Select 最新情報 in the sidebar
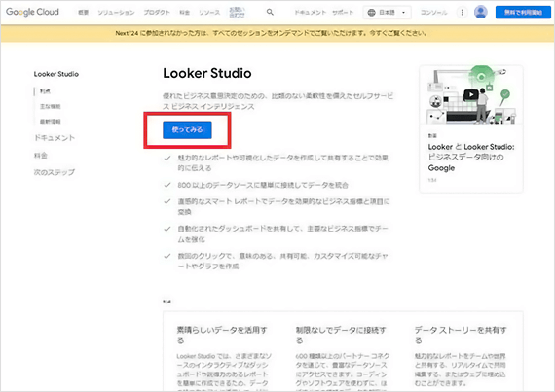Viewport: 555px width, 392px height. point(50,122)
